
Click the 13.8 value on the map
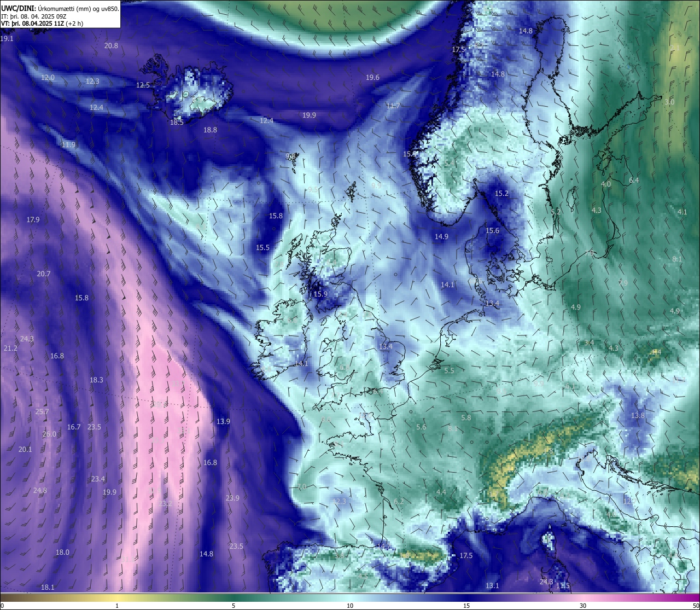(638, 416)
